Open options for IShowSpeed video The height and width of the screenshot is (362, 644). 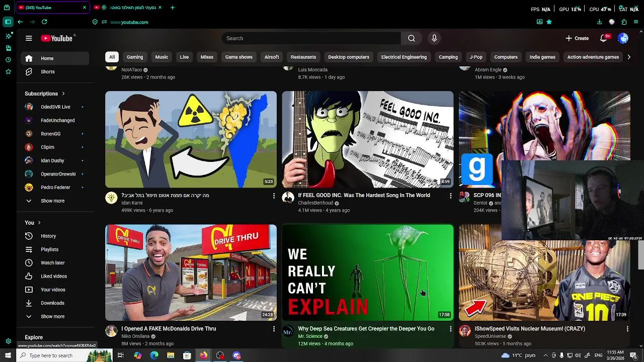point(627,329)
